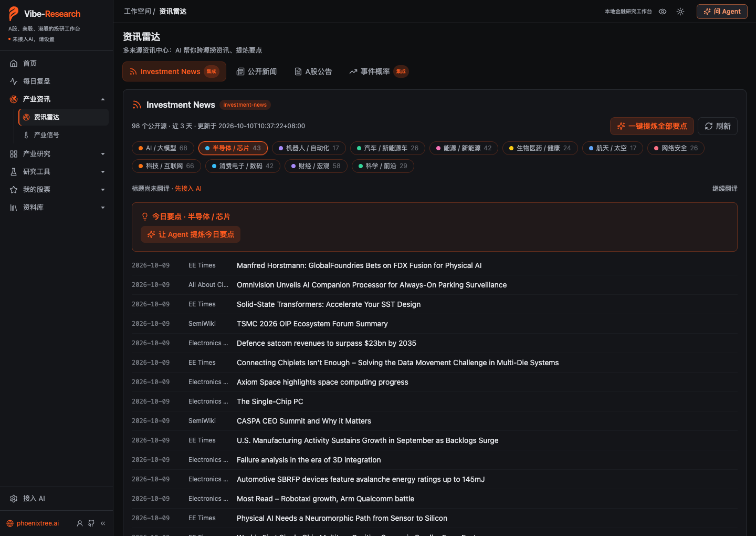The image size is (756, 536).
Task: Click the 接入 AI gear icon
Action: [14, 499]
